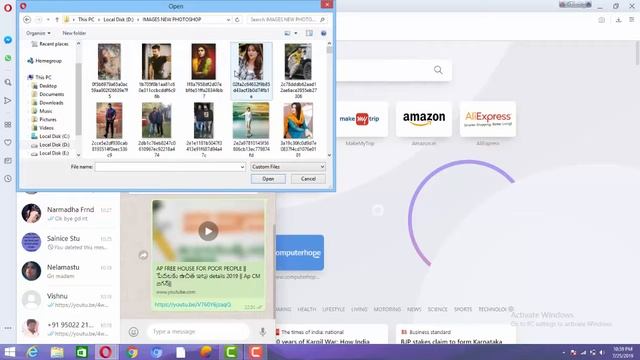Open Speed Dial grid icon in sidebar
Image resolution: width=640 pixels, height=360 pixels.
8,124
